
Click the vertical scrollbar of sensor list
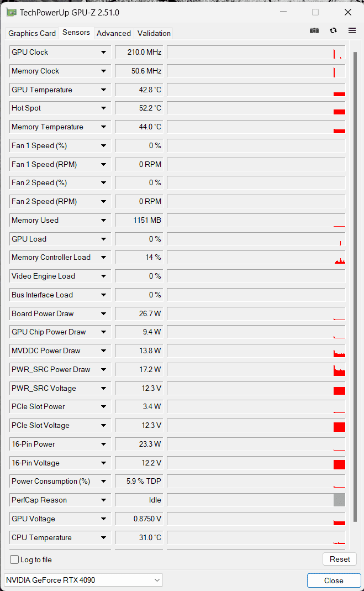(x=355, y=276)
